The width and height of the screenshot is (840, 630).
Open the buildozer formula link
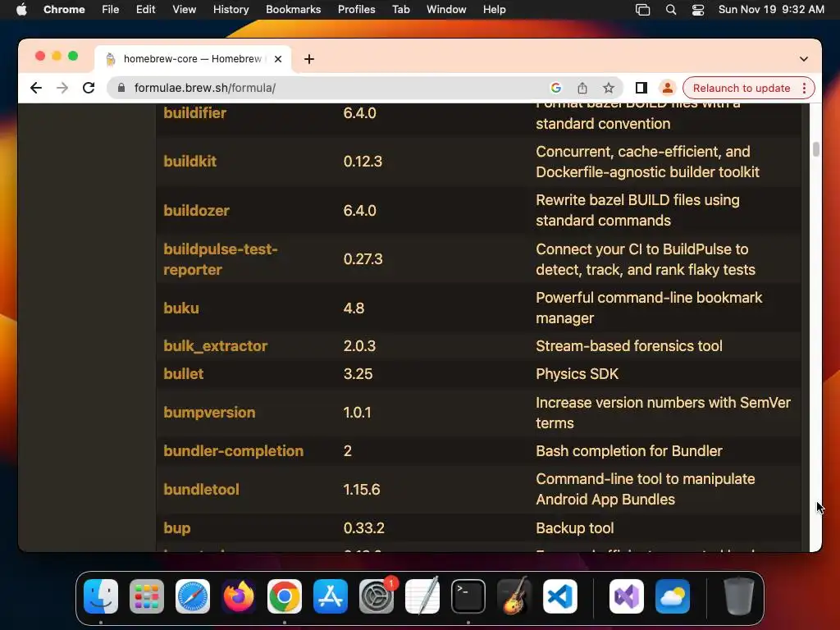tap(197, 211)
